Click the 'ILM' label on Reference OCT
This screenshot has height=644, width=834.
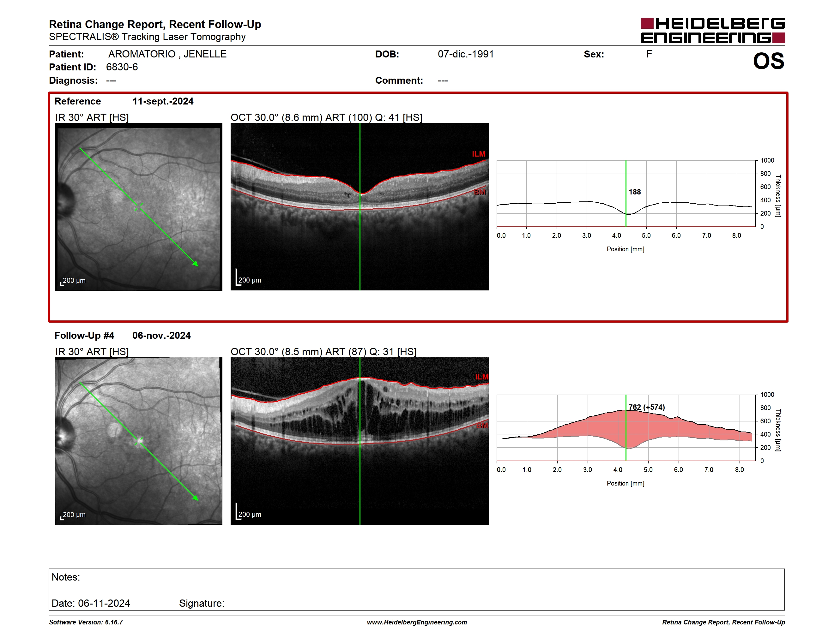pos(479,154)
